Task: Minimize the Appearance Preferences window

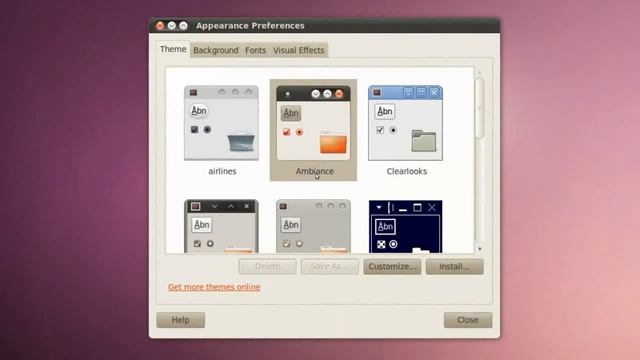Action: pos(172,26)
